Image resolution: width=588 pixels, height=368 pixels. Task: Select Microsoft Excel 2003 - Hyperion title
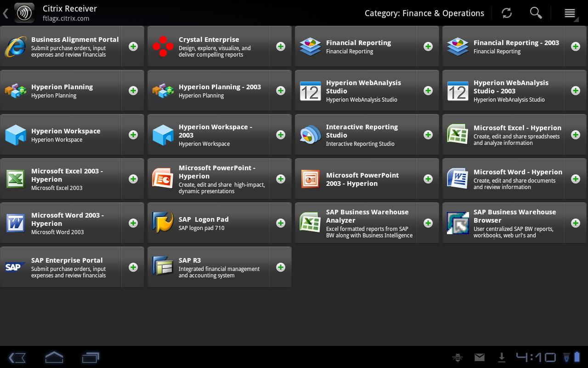(x=67, y=175)
